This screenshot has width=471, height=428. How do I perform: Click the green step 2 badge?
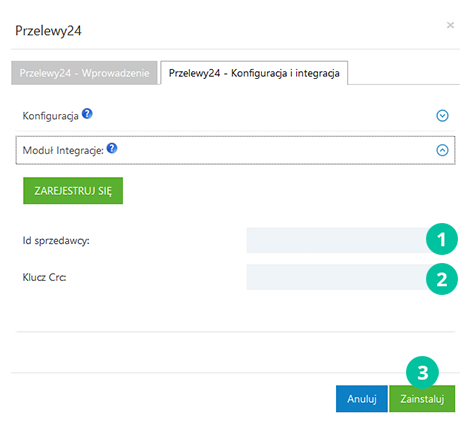point(442,279)
